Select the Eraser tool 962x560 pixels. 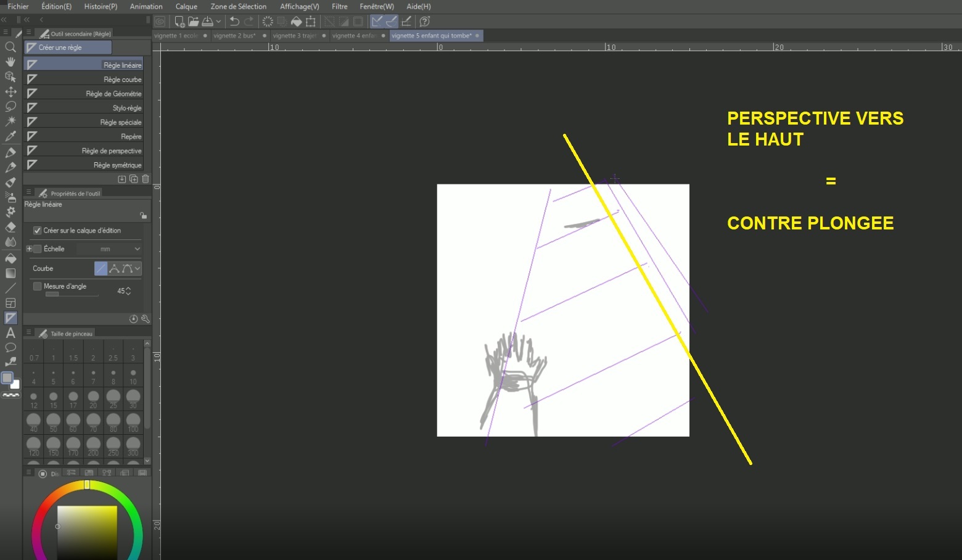coord(10,227)
